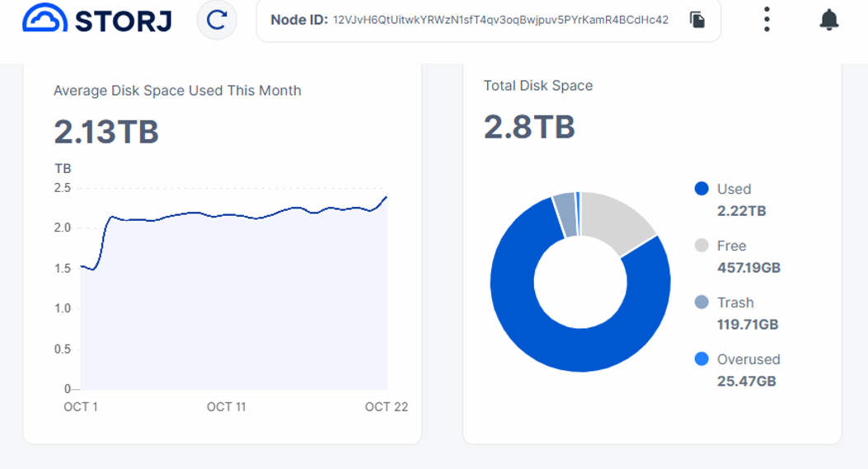The height and width of the screenshot is (469, 868).
Task: Click the Storj cloud logo icon
Action: tap(45, 17)
